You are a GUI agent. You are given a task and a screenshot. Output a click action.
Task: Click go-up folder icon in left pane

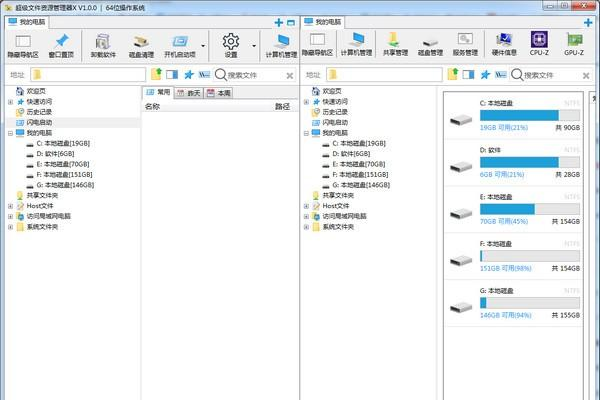coord(156,74)
